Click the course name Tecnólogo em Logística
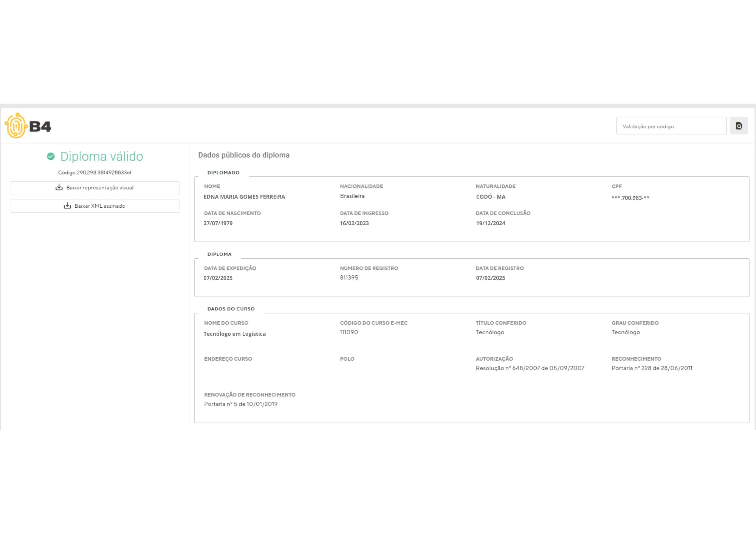Image resolution: width=756 pixels, height=534 pixels. (x=234, y=334)
